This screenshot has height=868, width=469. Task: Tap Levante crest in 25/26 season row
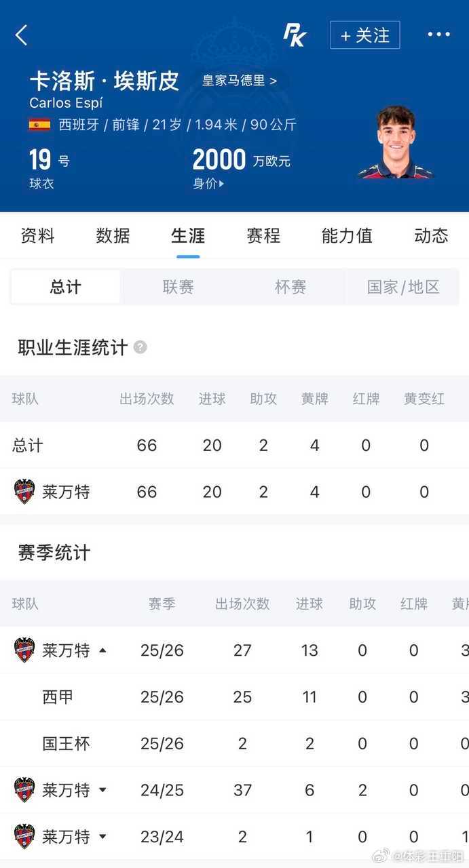click(x=24, y=650)
